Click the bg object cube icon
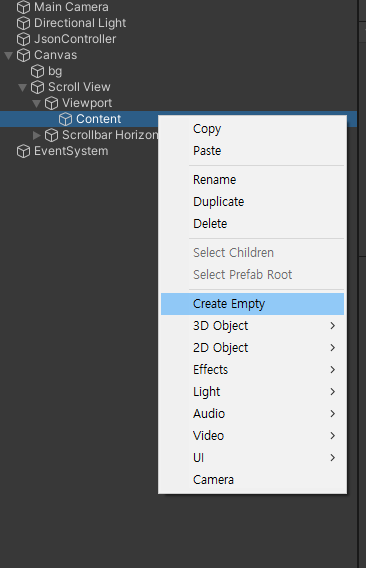 37,71
